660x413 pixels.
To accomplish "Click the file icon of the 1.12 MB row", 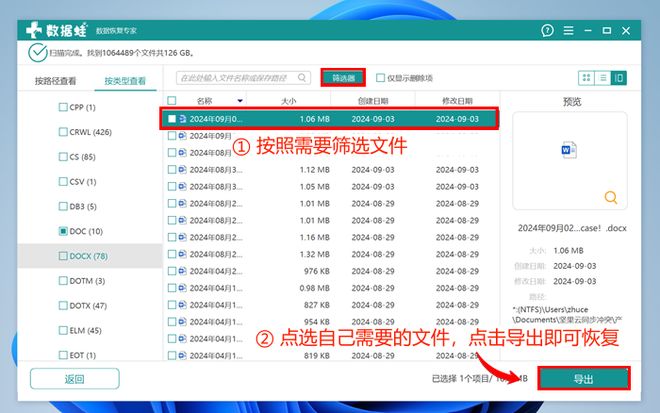I will (182, 170).
